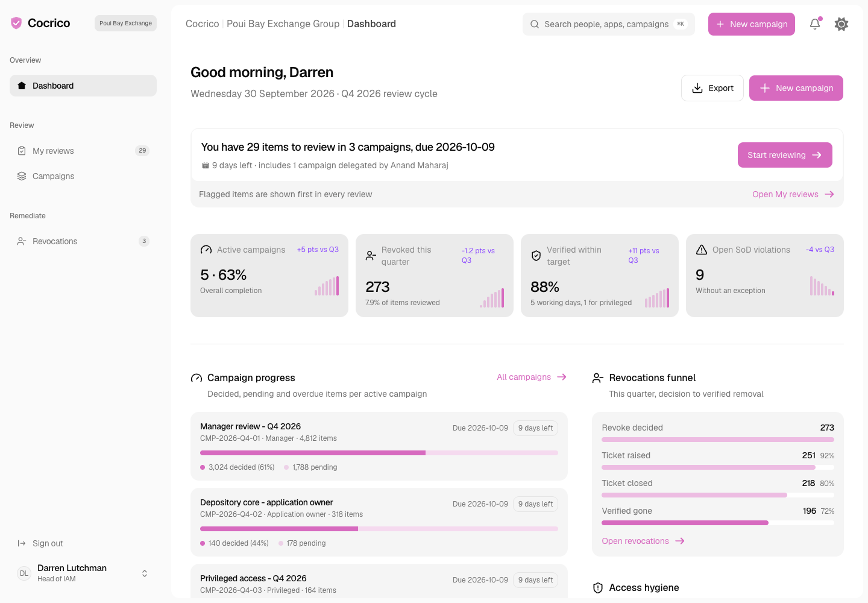Click the Campaigns layers icon
The height and width of the screenshot is (603, 868).
(x=22, y=176)
